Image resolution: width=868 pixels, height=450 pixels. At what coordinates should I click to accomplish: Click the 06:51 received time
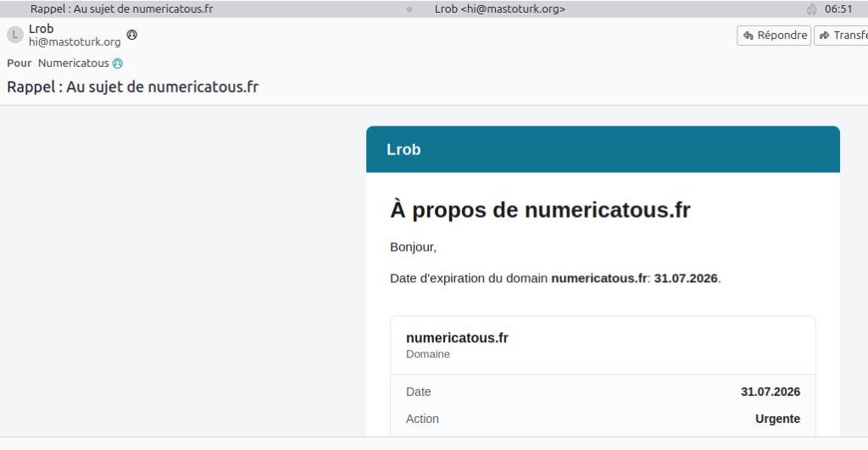tap(838, 8)
